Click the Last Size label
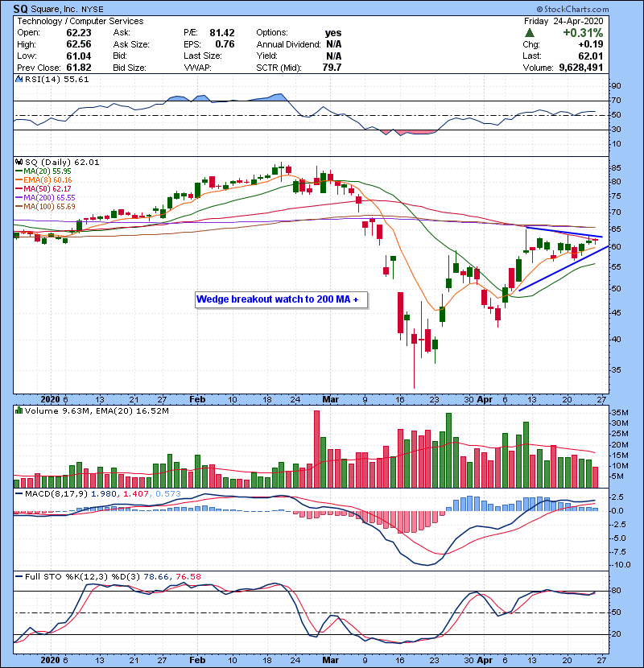Screen dimensions: 644x668 pyautogui.click(x=202, y=56)
